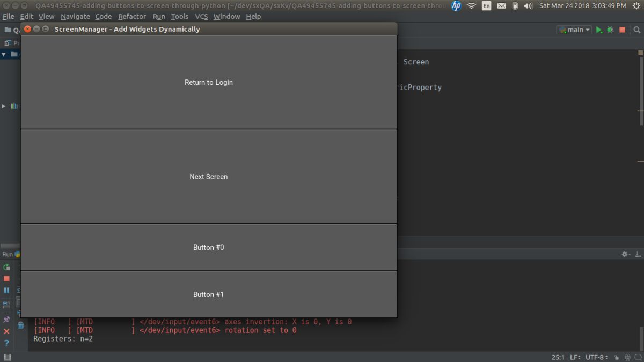Open the File menu in PyCharm
Viewport: 644px width, 362px height.
point(9,16)
